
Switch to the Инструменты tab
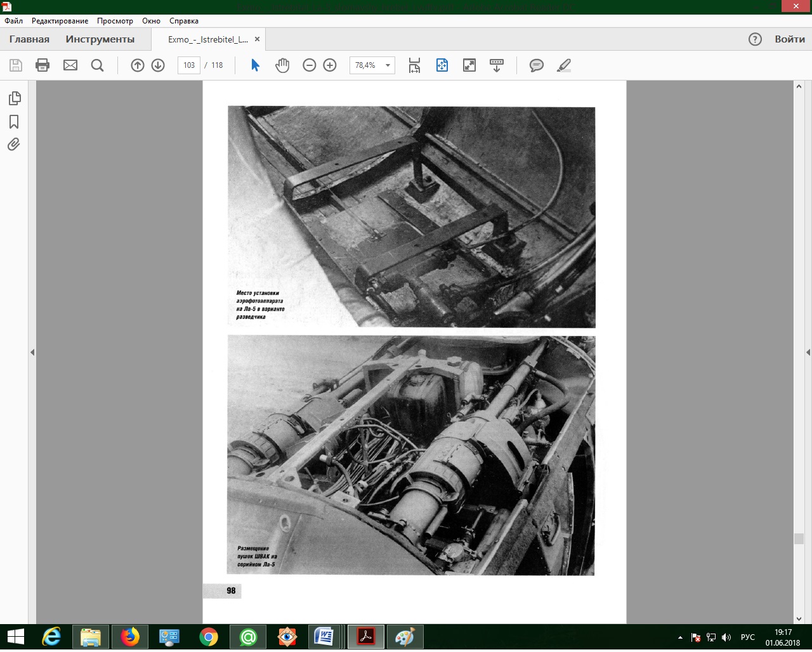pyautogui.click(x=100, y=39)
